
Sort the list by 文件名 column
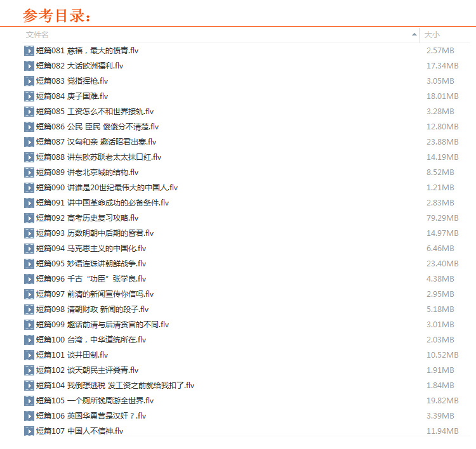point(37,35)
